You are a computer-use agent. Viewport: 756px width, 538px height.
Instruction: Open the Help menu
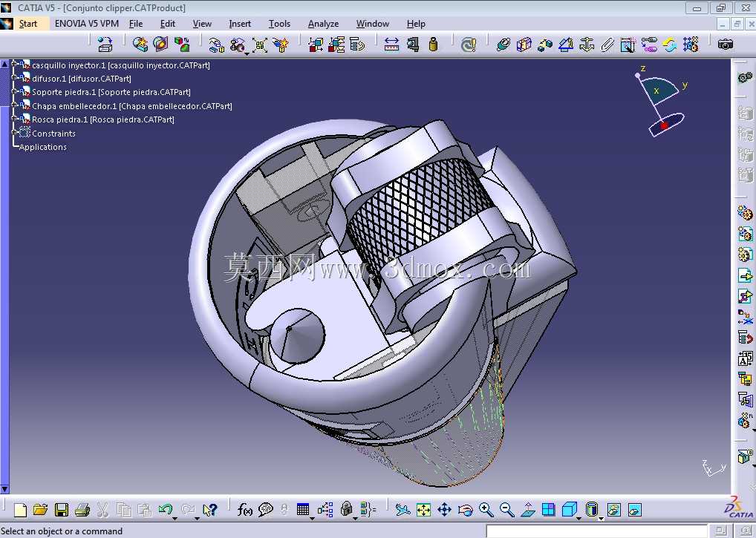click(x=416, y=24)
